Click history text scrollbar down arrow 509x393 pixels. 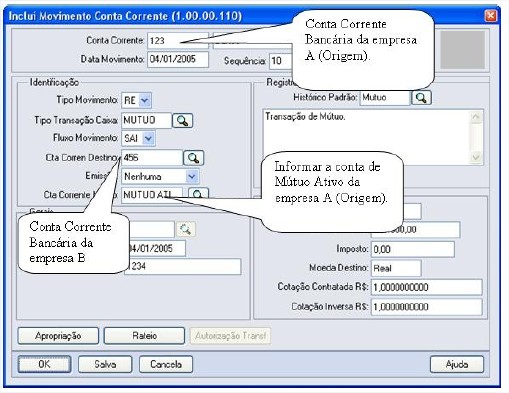[476, 157]
